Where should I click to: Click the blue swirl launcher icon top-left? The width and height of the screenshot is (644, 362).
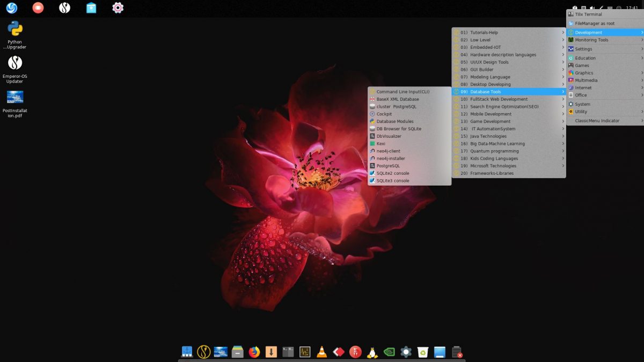pos(12,8)
